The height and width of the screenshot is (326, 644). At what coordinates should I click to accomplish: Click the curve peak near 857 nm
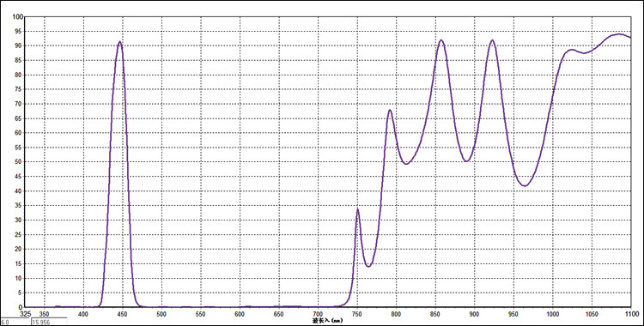coord(441,40)
